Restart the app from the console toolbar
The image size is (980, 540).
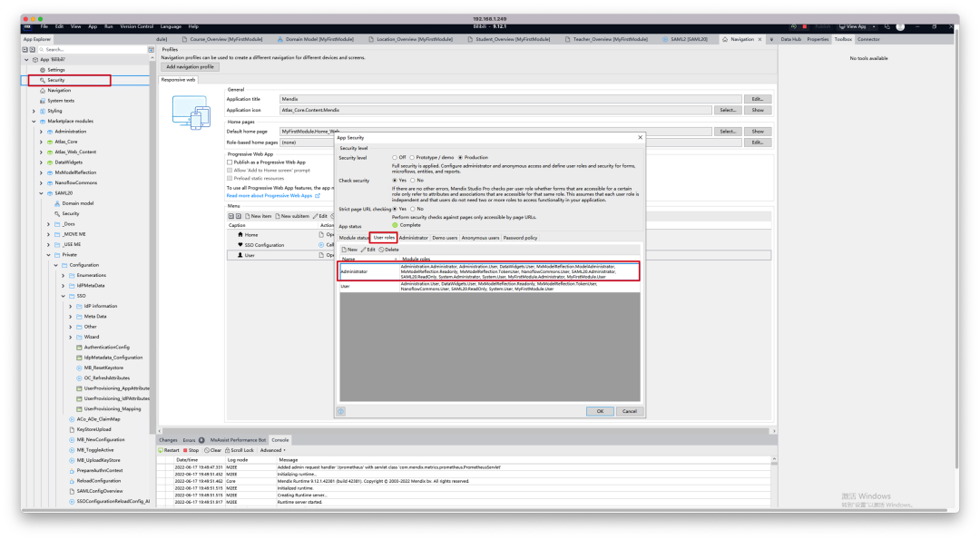[169, 450]
